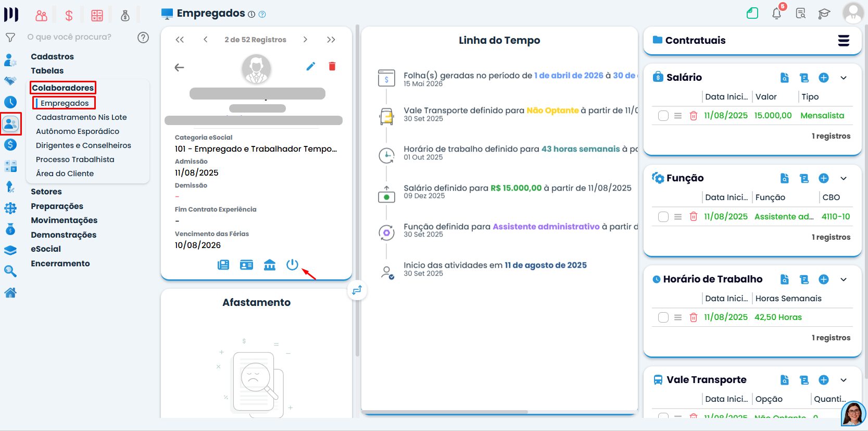Screen dimensions: 868x431
Task: Open the notifications bell icon
Action: (776, 14)
